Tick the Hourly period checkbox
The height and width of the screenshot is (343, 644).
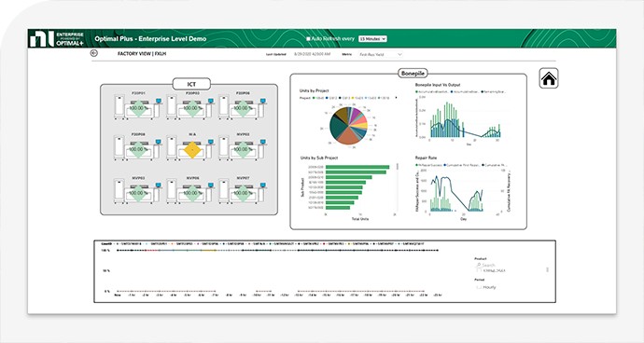(x=479, y=287)
